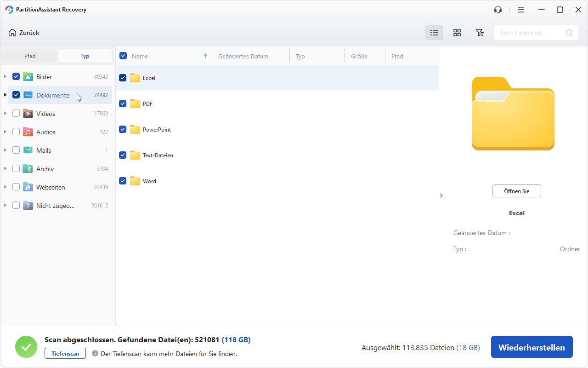
Task: Collapse the preview panel with arrow
Action: point(441,195)
